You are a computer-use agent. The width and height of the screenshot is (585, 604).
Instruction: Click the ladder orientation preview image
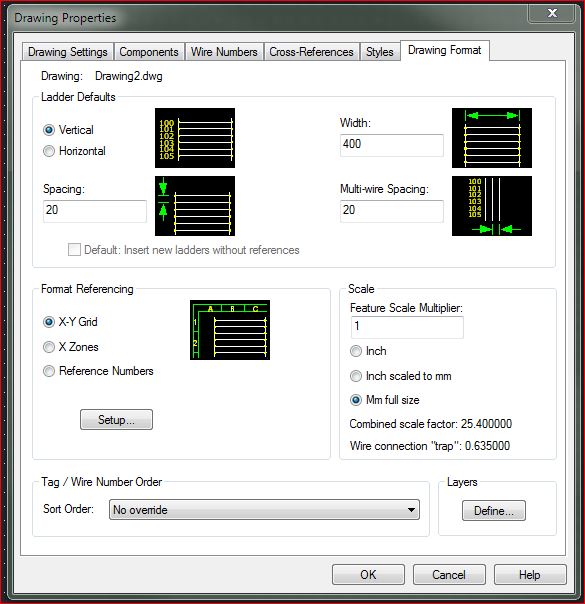click(195, 138)
